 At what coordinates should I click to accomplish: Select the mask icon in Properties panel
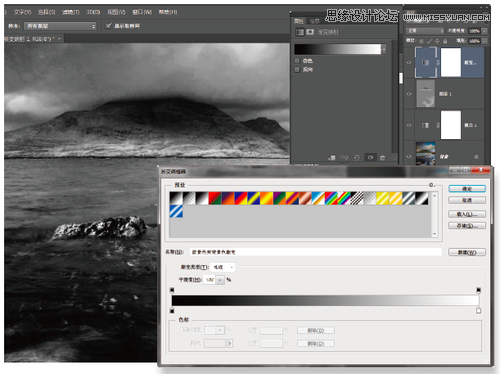point(310,32)
